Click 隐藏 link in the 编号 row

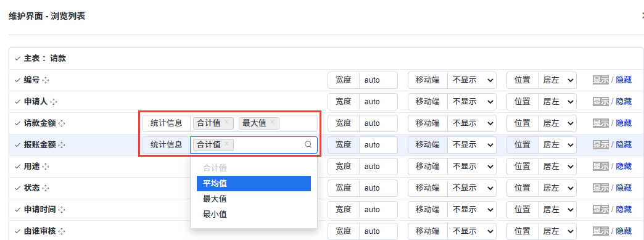point(624,80)
